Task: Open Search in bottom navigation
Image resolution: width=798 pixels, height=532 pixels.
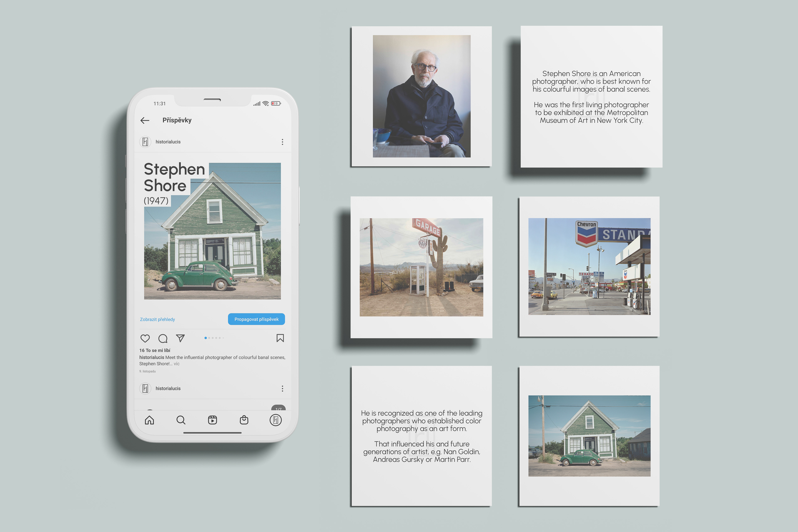Action: tap(181, 420)
